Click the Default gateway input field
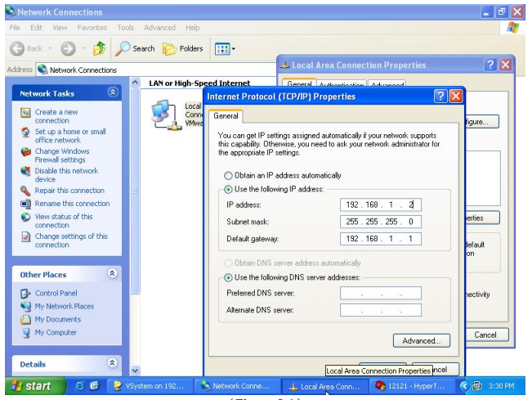532x400 pixels. pyautogui.click(x=381, y=239)
